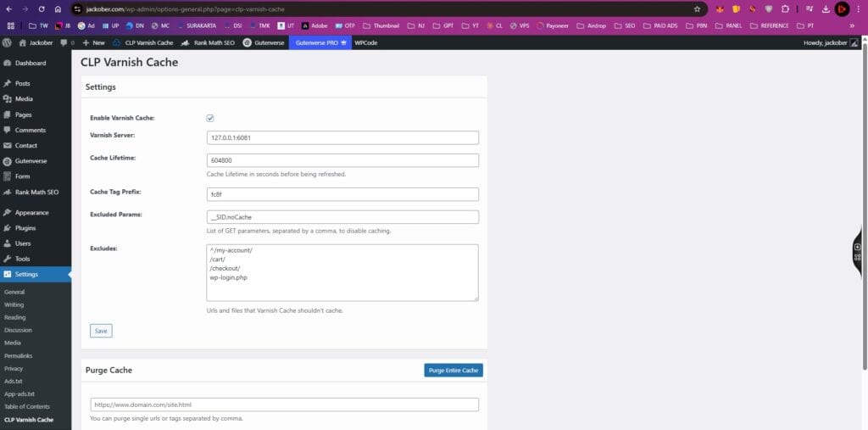
Task: Open the PANEL bookmark folder
Action: [x=728, y=25]
